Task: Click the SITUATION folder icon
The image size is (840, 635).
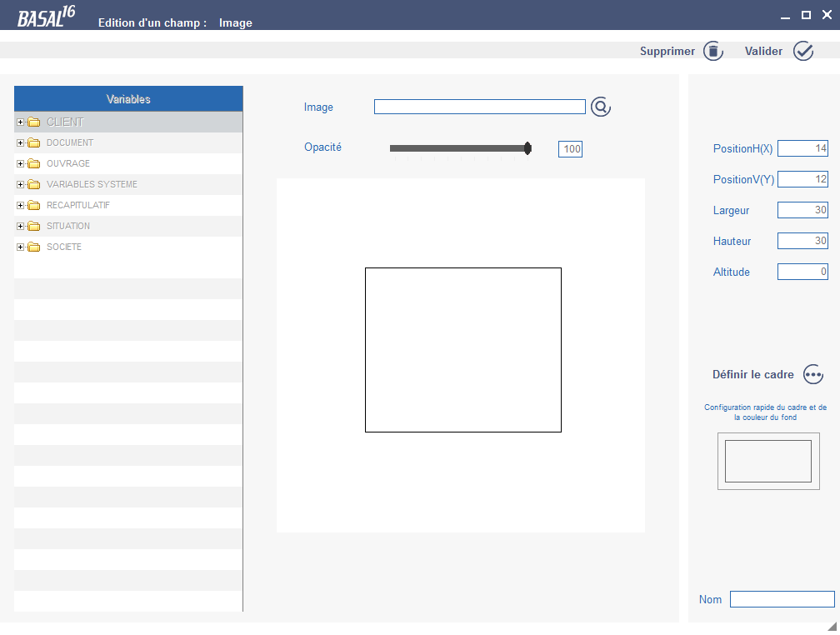Action: [x=33, y=226]
